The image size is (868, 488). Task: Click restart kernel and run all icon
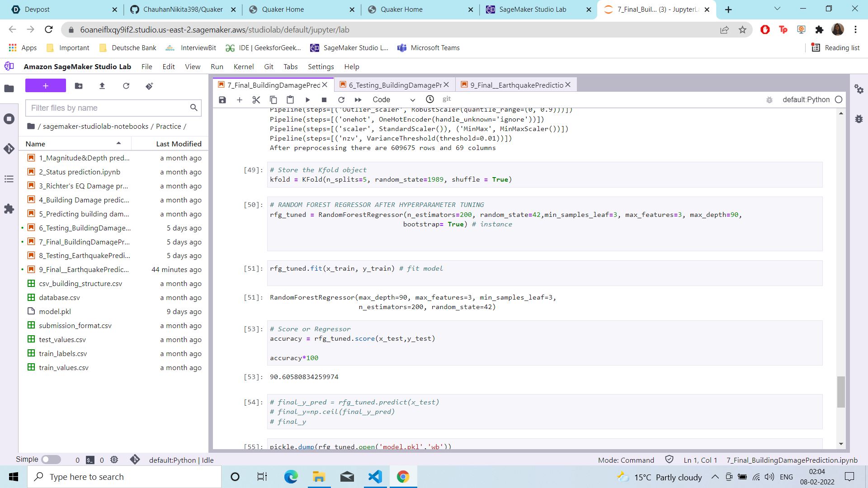(358, 100)
